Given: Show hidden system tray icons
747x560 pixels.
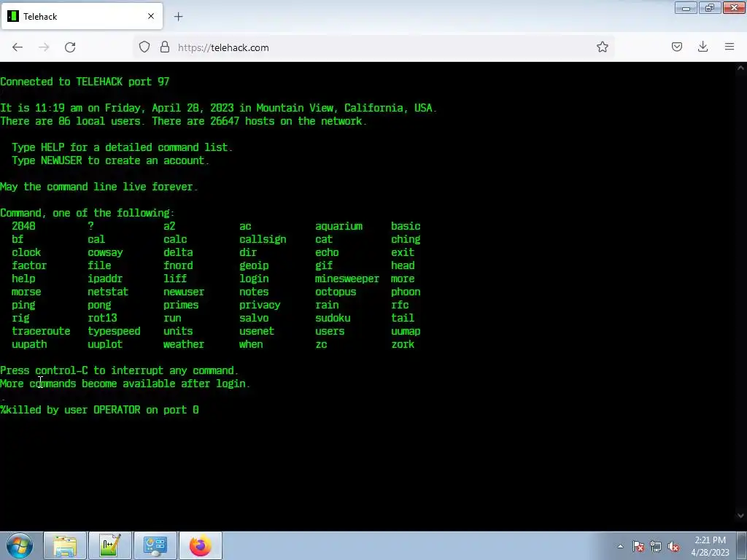Looking at the screenshot, I should (620, 547).
